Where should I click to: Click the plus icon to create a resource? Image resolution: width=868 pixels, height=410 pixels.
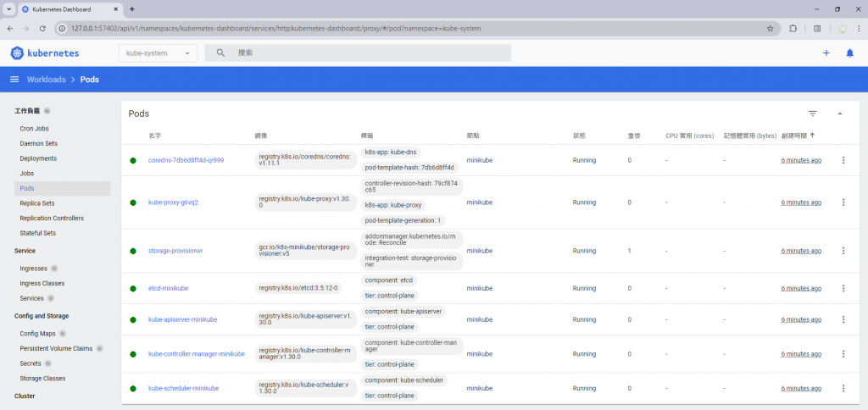click(x=826, y=53)
